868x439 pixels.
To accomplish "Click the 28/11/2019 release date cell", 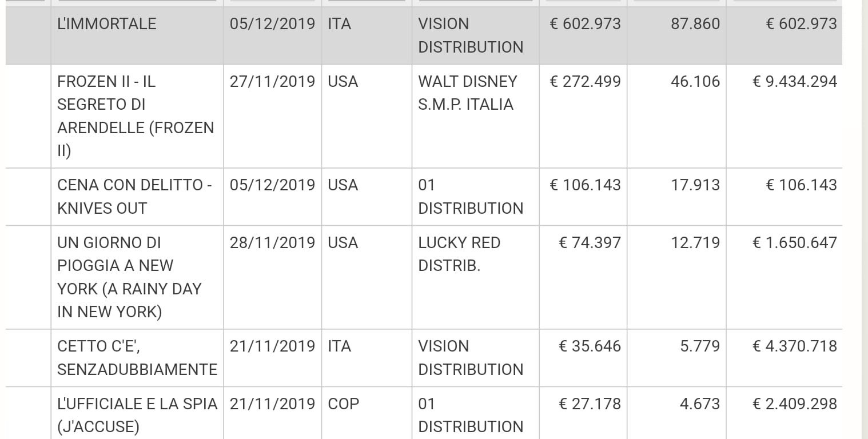I will point(272,243).
